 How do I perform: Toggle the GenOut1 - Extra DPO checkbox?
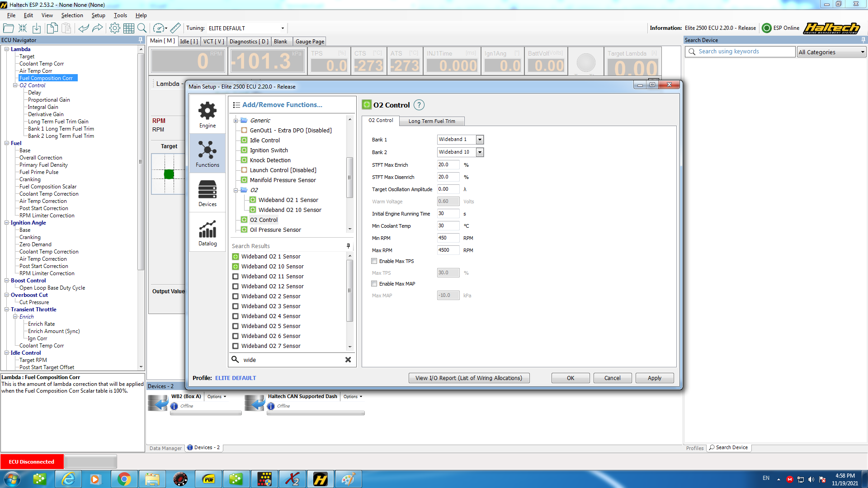(244, 131)
